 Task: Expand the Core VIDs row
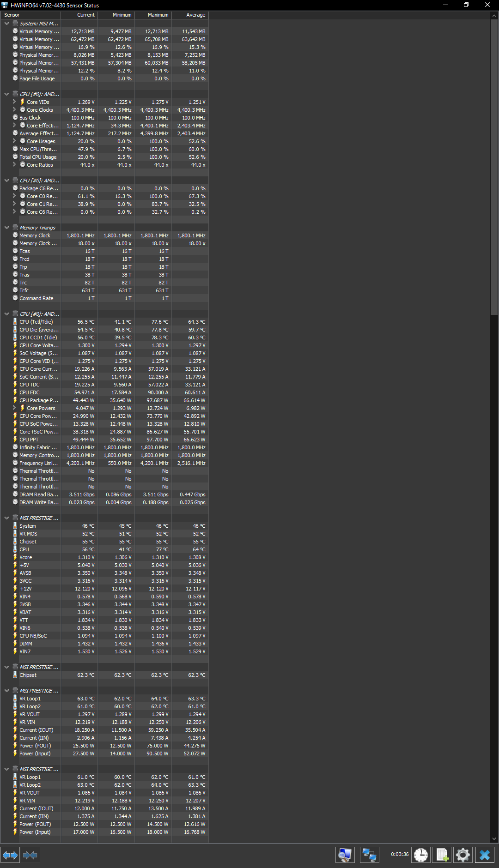(x=14, y=102)
